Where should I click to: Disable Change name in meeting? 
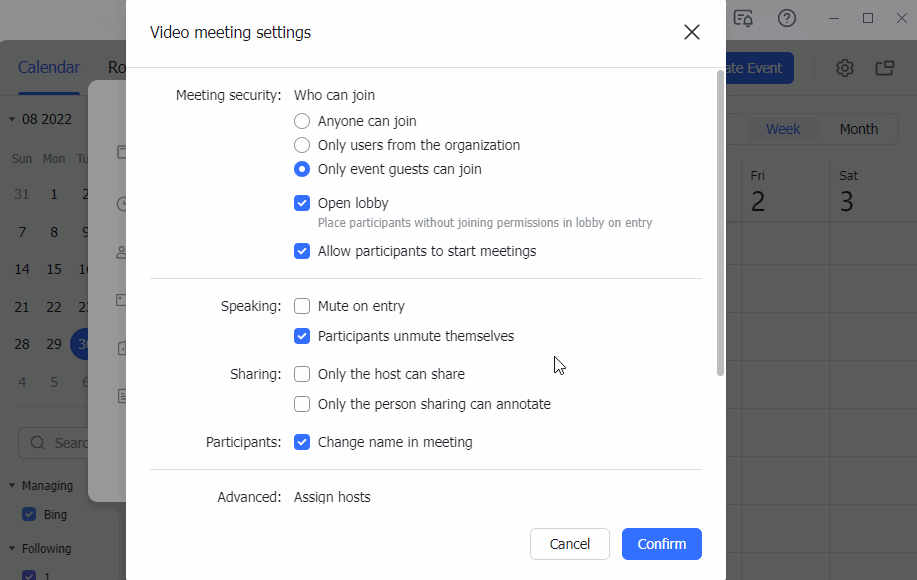pos(302,442)
